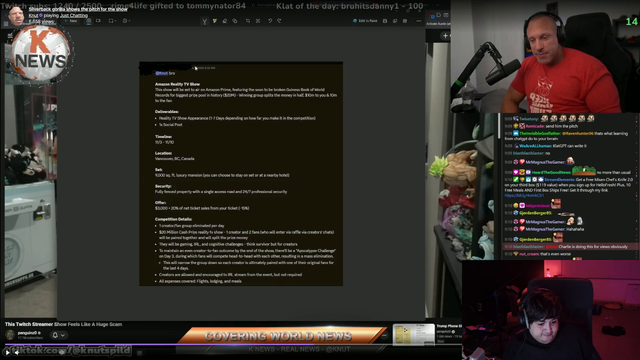Open the Just Chatting category link
The height and width of the screenshot is (360, 640).
point(74,16)
